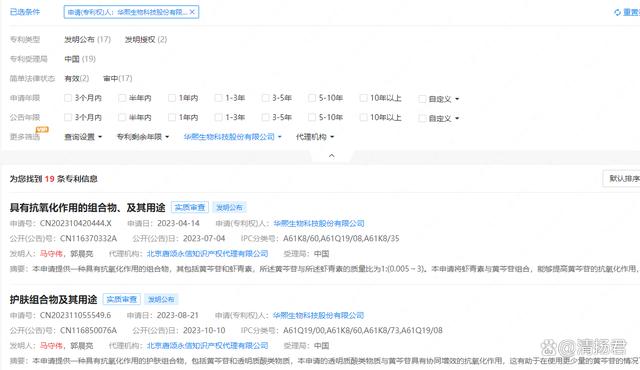This screenshot has height=370, width=640.
Task: Click IPC code A61K8/60,A61Q19/08,A61K8/35
Action: 341,238
